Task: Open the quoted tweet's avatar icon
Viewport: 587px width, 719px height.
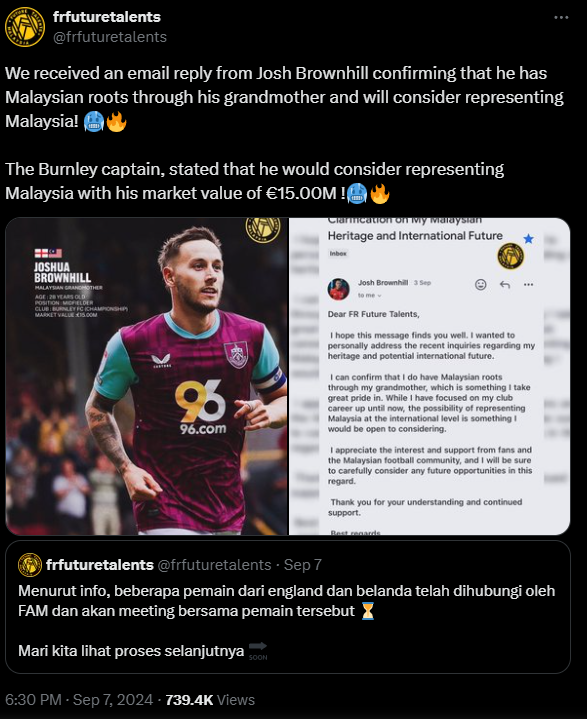Action: [30, 564]
